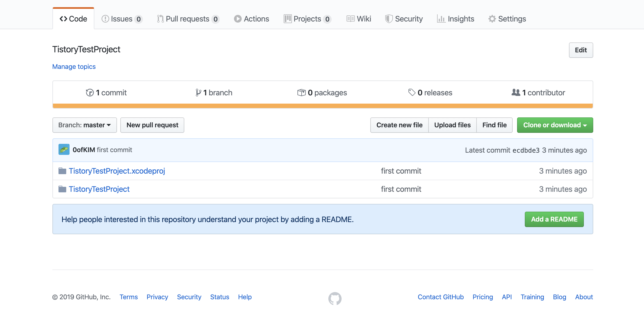Click the commit history clock icon

point(90,93)
